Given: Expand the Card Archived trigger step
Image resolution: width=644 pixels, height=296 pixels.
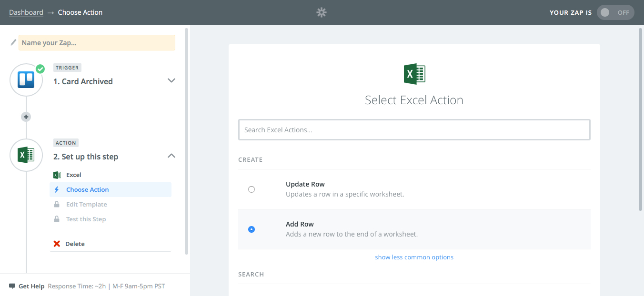Looking at the screenshot, I should coord(171,80).
